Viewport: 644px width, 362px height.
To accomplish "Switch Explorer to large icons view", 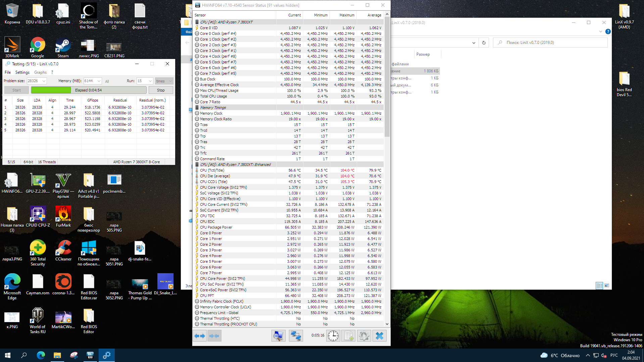I will pyautogui.click(x=607, y=286).
